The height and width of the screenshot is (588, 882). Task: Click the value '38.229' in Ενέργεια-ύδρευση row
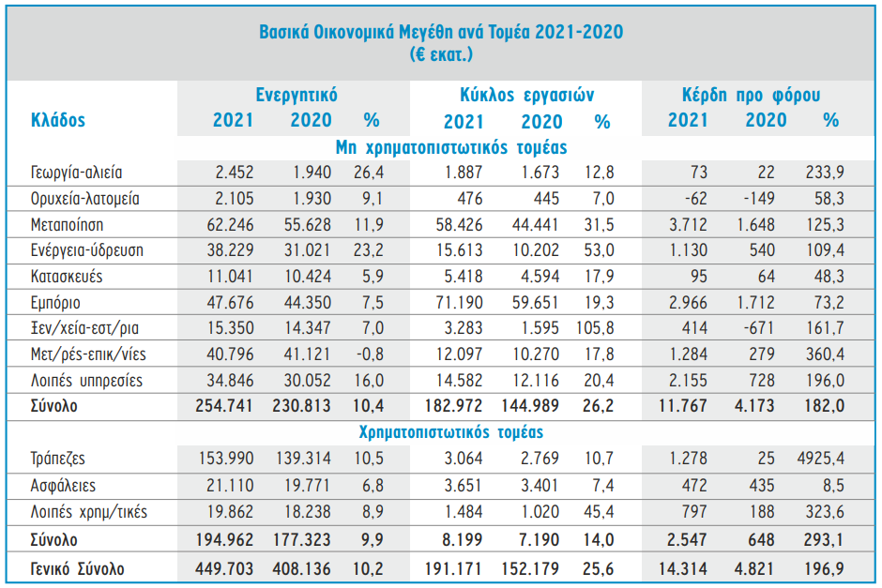[230, 250]
